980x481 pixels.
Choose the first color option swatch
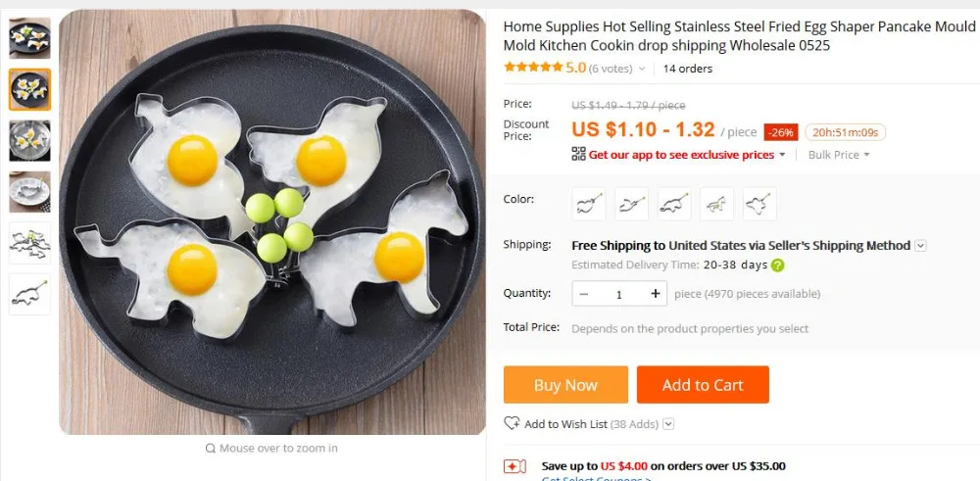589,204
